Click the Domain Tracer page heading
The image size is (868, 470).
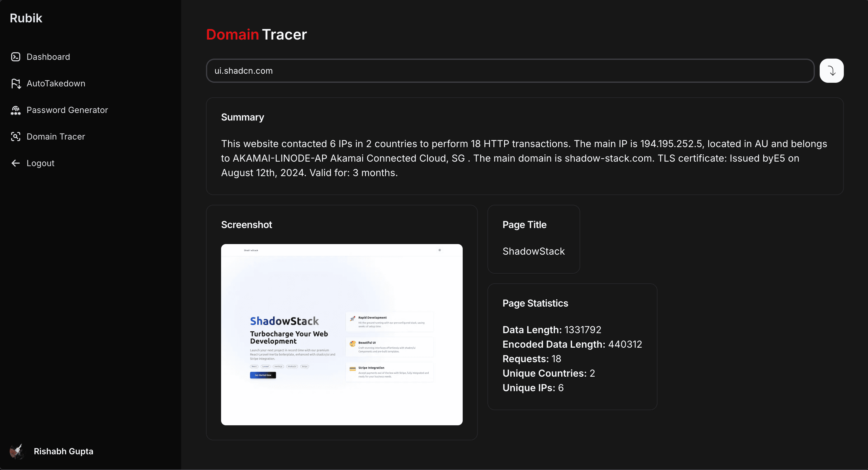point(256,35)
